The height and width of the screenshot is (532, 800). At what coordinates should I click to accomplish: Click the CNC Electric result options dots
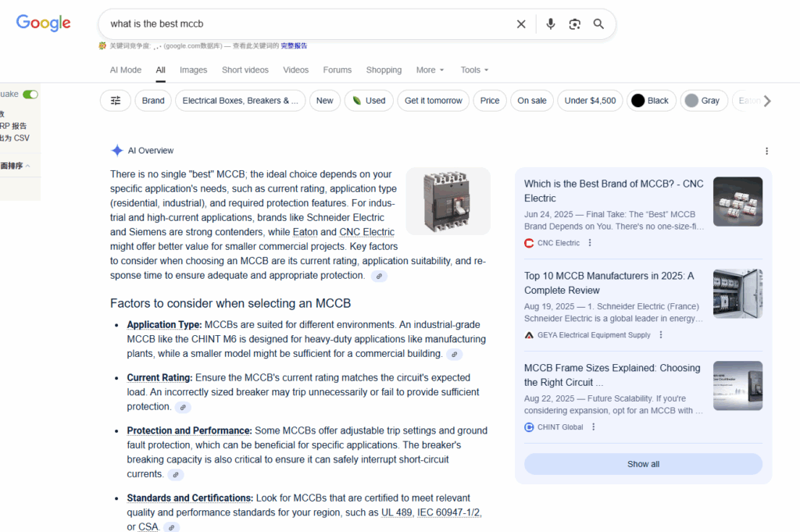click(x=590, y=243)
